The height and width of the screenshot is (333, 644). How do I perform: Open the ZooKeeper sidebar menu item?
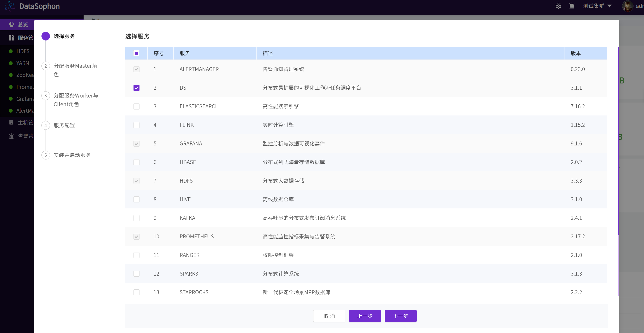pos(25,75)
